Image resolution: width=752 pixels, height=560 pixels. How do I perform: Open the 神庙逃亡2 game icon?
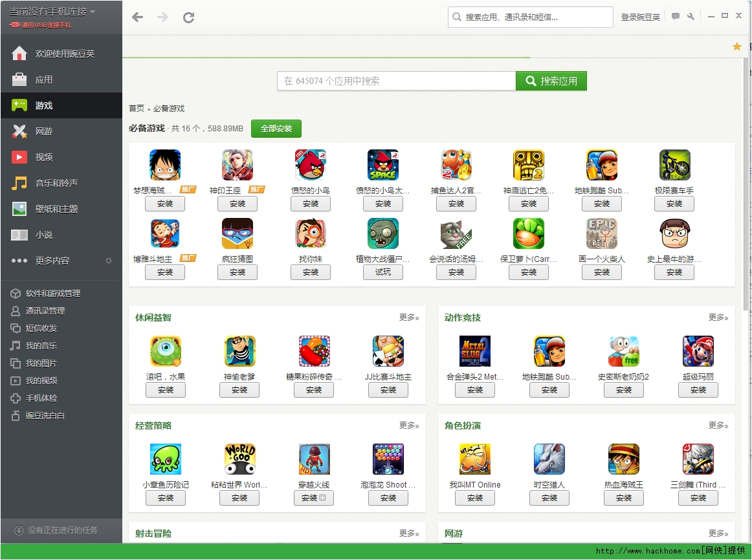click(529, 165)
